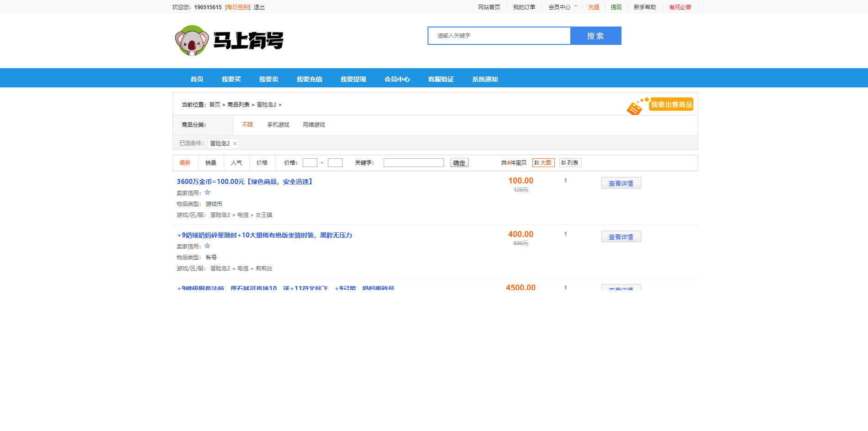
Task: Open the 我要买 menu tab
Action: [230, 79]
